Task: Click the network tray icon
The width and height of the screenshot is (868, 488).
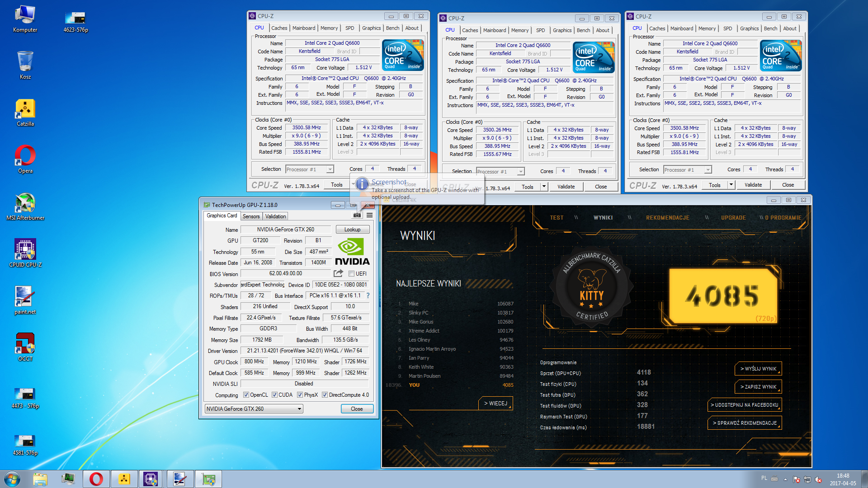Action: [807, 479]
